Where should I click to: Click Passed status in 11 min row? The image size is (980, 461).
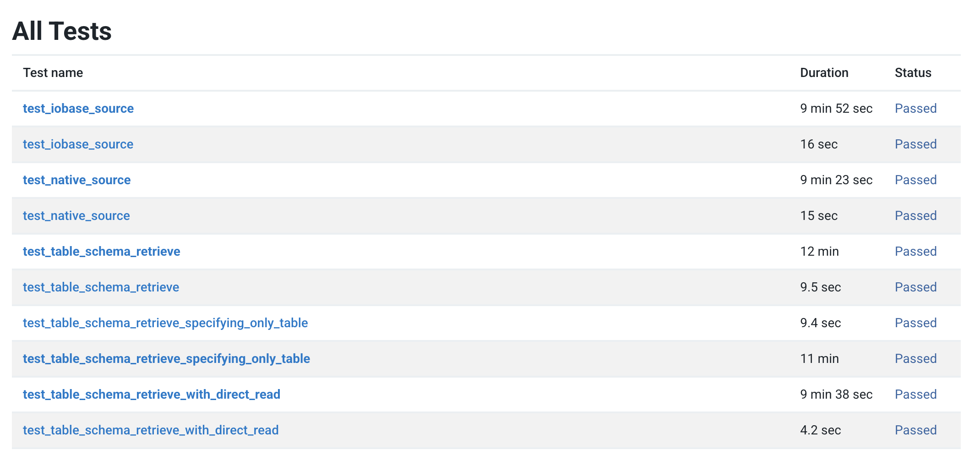(x=916, y=359)
